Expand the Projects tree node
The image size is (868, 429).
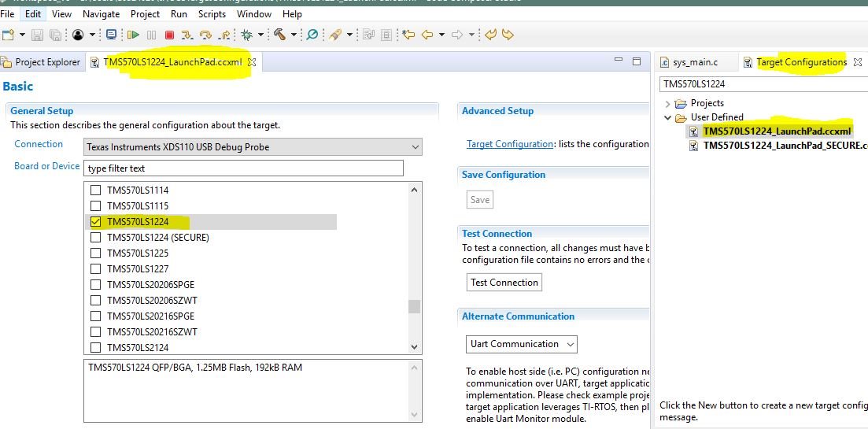(667, 104)
